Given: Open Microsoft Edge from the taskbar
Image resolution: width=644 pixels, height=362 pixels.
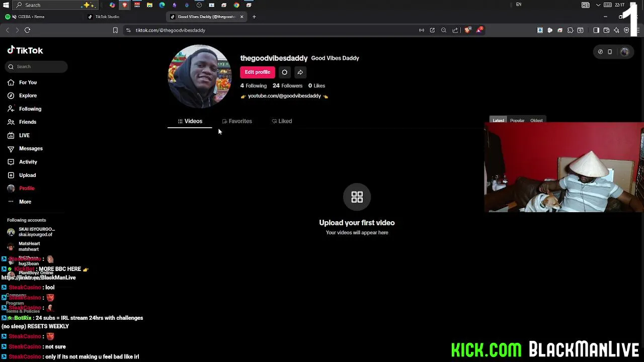Looking at the screenshot, I should click(162, 5).
